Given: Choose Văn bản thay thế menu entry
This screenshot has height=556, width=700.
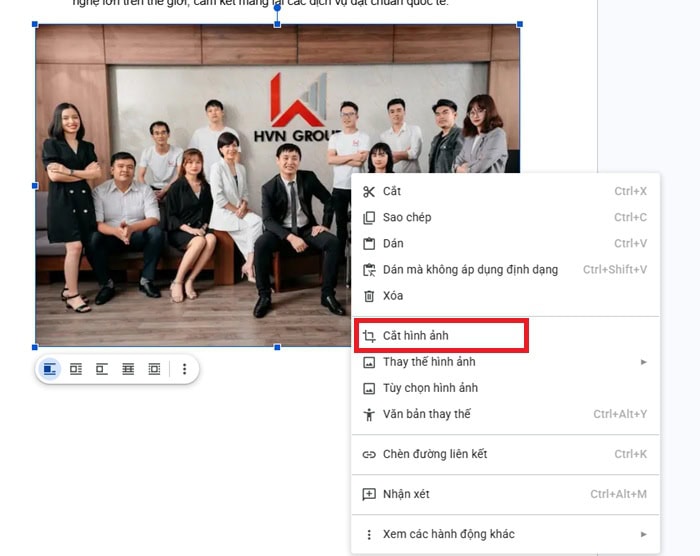Looking at the screenshot, I should [x=505, y=414].
